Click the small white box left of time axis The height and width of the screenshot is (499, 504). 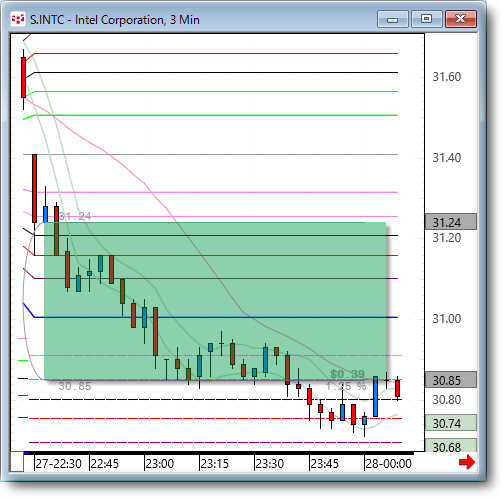[x=17, y=462]
